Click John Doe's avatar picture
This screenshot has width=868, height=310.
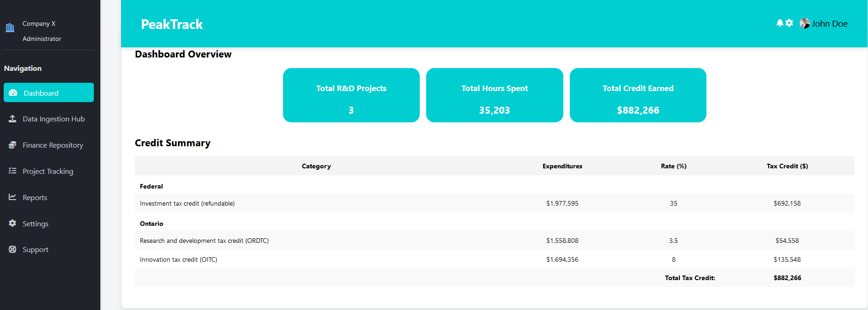click(x=804, y=23)
